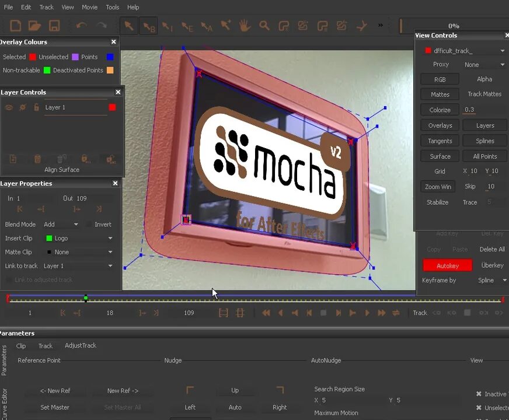Open the Keyframe by Spline dropdown
The image size is (509, 420).
[x=491, y=280]
